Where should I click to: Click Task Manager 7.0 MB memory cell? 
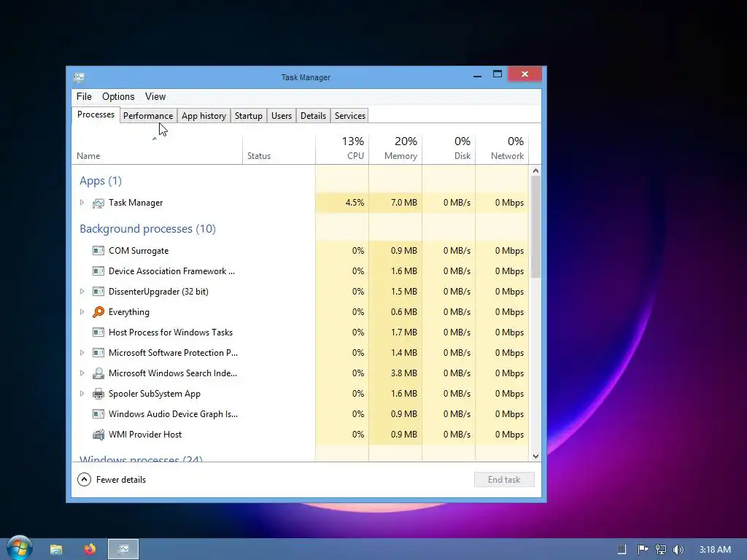click(x=395, y=203)
